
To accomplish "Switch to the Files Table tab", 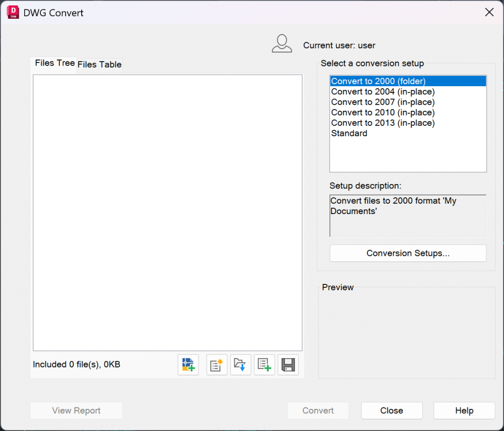I will pyautogui.click(x=99, y=64).
